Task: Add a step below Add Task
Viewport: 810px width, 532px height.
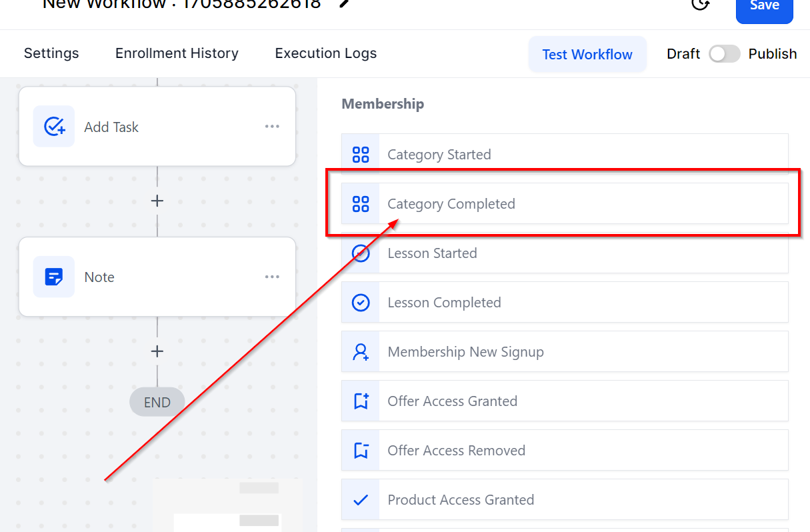Action: [x=157, y=201]
